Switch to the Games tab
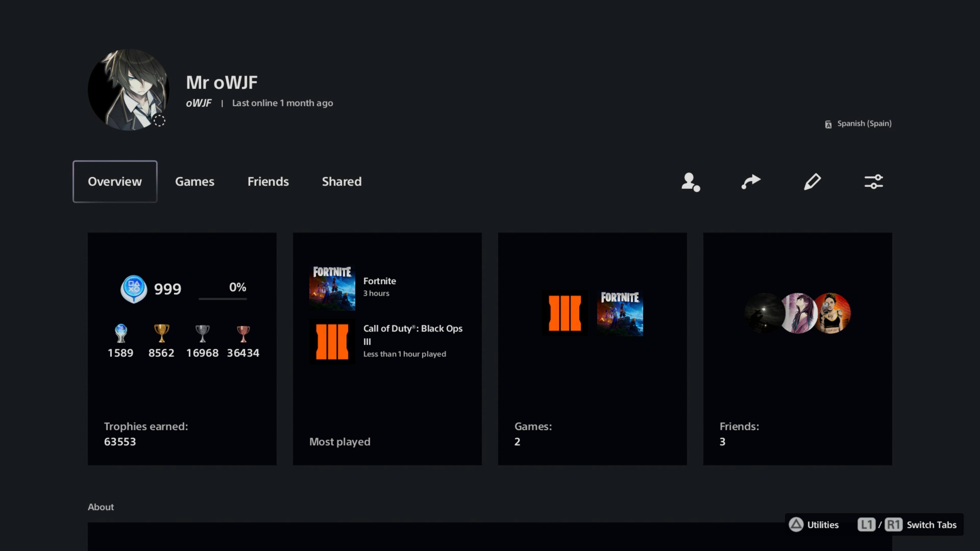The height and width of the screenshot is (551, 980). click(194, 181)
